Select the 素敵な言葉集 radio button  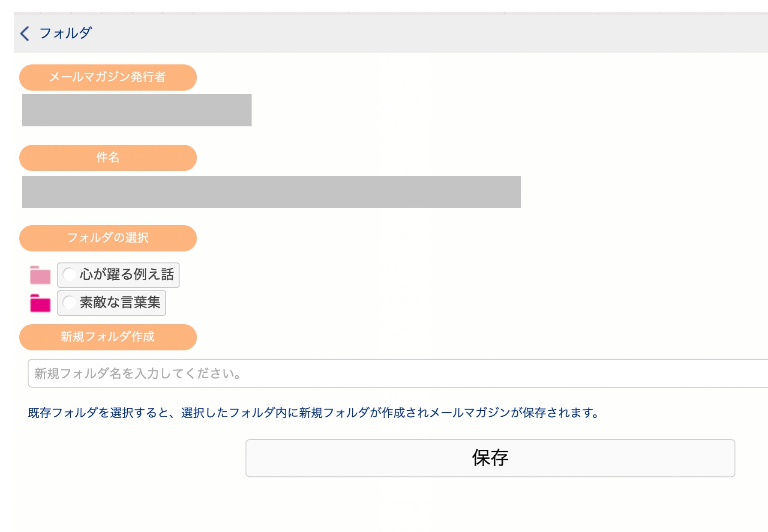[x=69, y=303]
